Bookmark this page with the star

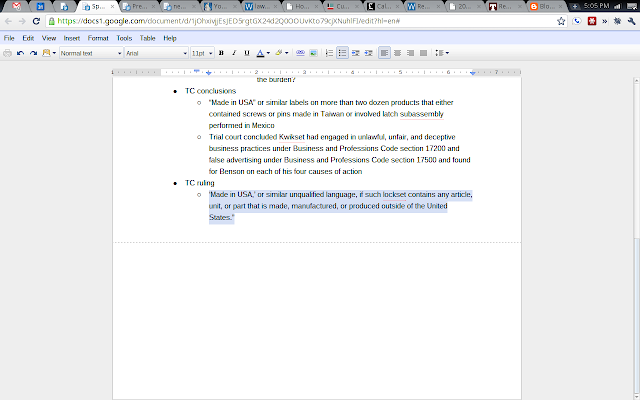pyautogui.click(x=561, y=21)
